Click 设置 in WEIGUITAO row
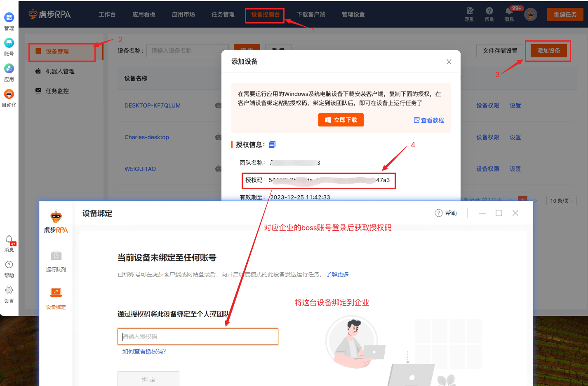 pyautogui.click(x=515, y=169)
